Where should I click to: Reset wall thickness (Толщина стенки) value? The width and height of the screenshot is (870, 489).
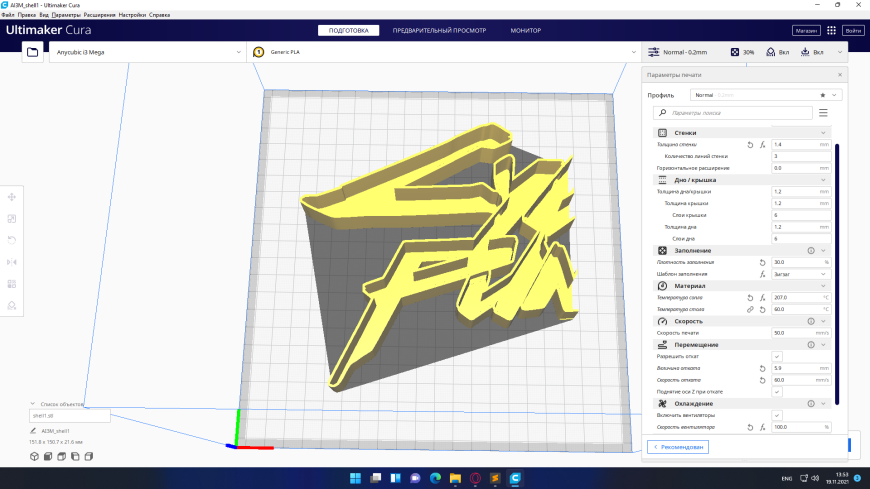coord(750,144)
